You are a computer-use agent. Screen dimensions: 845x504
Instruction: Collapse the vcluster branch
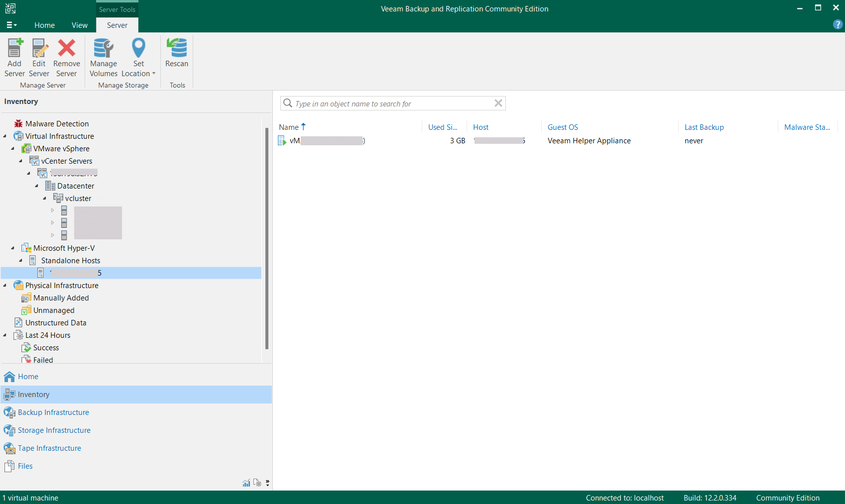[x=45, y=199]
